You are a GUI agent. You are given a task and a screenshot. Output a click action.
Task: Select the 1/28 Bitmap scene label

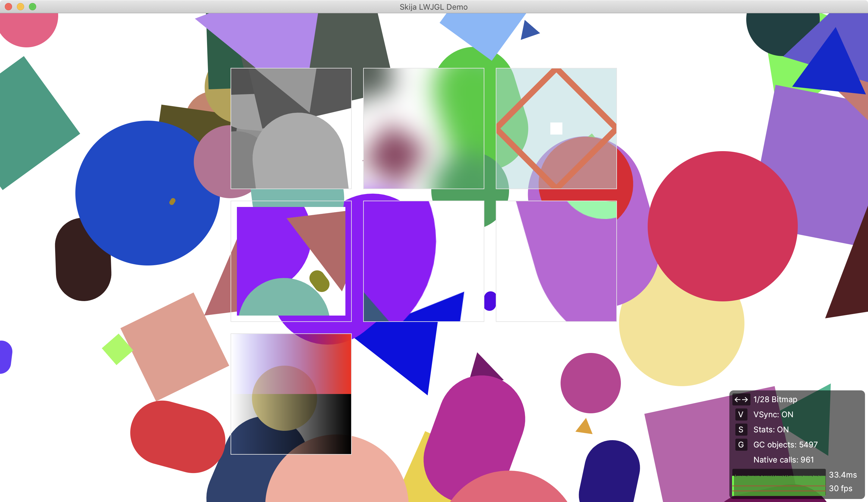pyautogui.click(x=775, y=399)
